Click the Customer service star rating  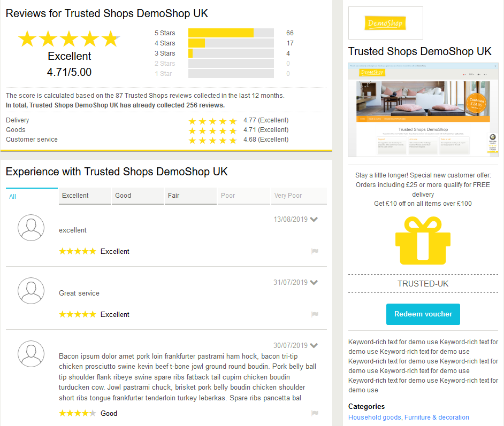(212, 140)
